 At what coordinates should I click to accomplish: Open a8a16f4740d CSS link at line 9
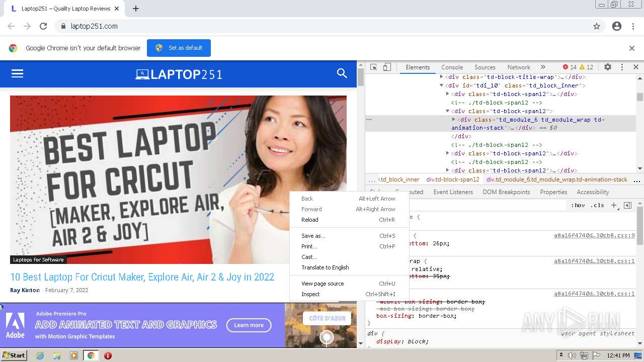pyautogui.click(x=594, y=235)
